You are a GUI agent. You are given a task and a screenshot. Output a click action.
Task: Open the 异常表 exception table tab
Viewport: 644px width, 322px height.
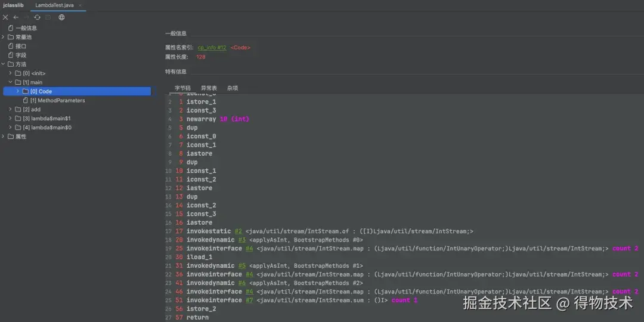click(x=209, y=88)
